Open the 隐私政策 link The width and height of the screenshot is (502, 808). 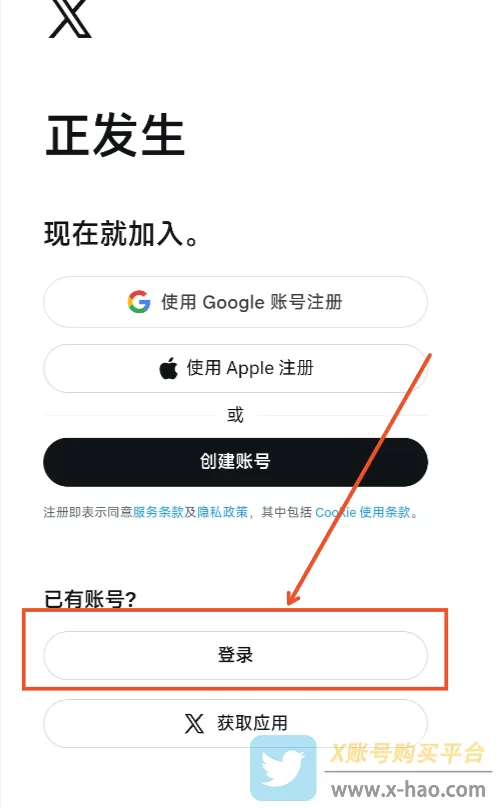(223, 512)
